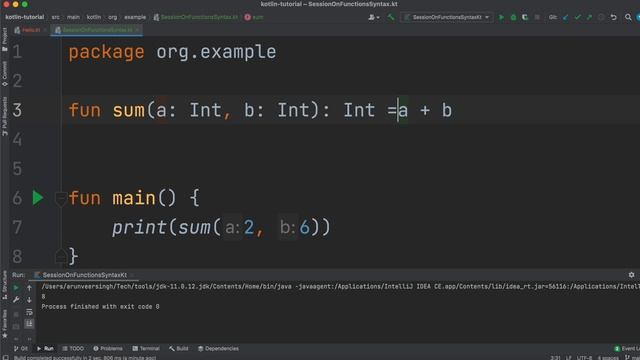Click the kotlin breadcrumb folder
640x360 pixels.
[x=93, y=17]
